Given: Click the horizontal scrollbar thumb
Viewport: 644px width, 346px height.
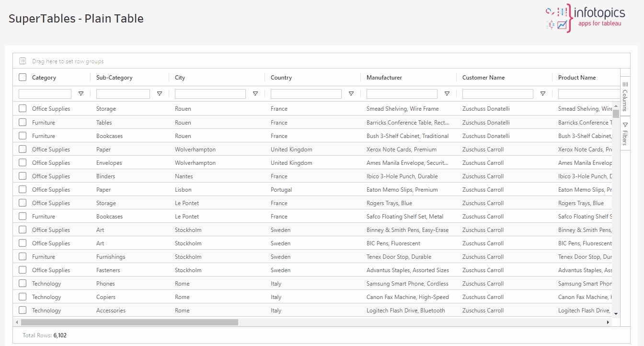Looking at the screenshot, I should tap(129, 323).
